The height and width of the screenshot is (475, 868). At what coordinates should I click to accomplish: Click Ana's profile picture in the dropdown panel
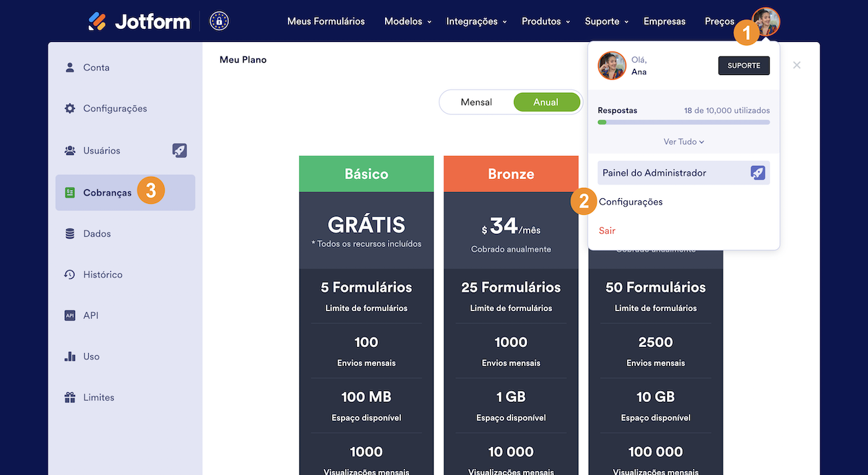(x=612, y=65)
